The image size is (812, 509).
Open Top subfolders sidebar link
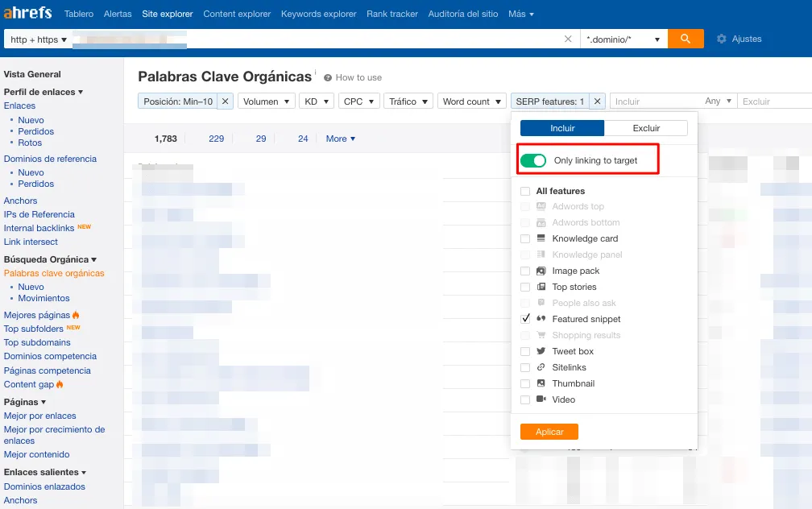coord(33,329)
